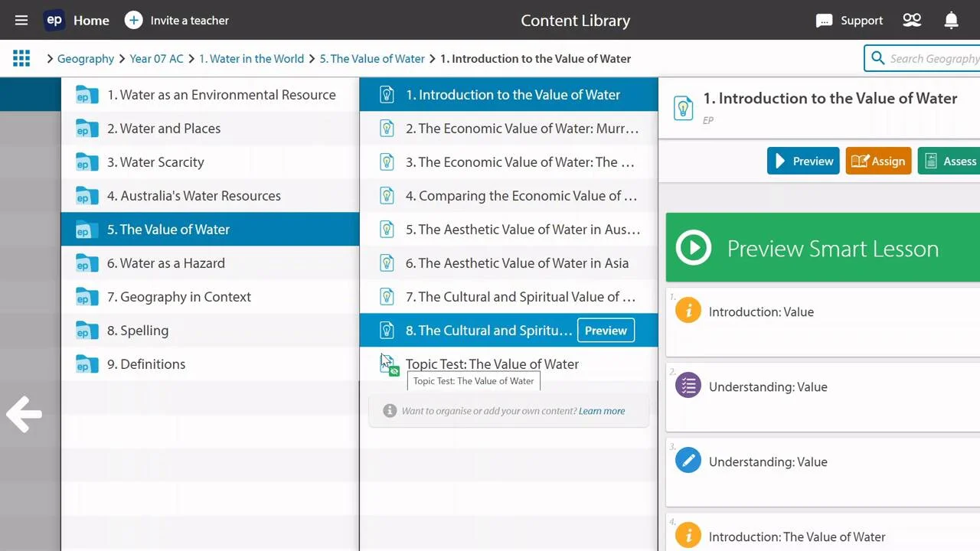Go to 5. The Value of Water breadcrumb
Viewport: 980px width, 551px height.
(x=372, y=58)
